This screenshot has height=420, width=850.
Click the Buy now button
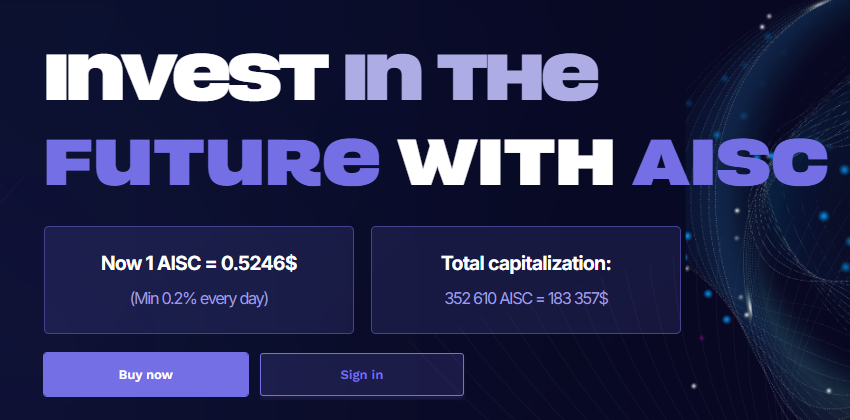tap(146, 375)
